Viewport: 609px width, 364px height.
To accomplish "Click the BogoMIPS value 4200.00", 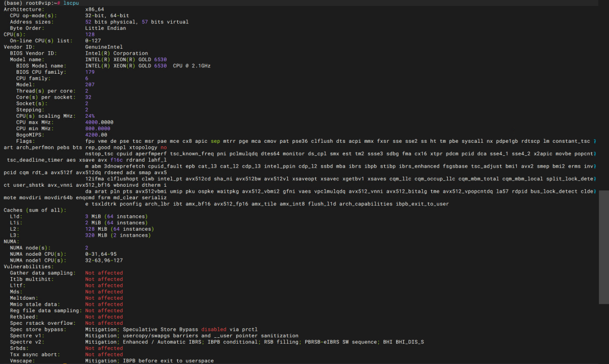I will click(96, 134).
